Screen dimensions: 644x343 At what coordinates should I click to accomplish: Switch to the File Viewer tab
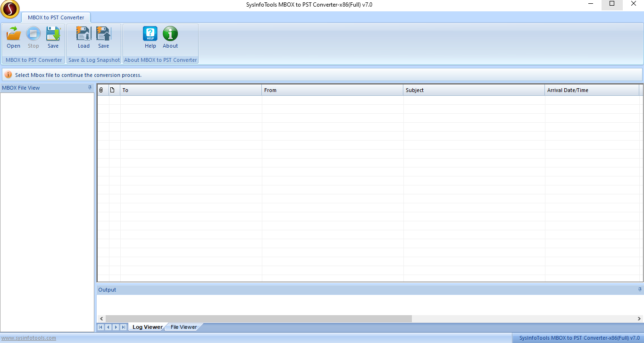coord(183,326)
